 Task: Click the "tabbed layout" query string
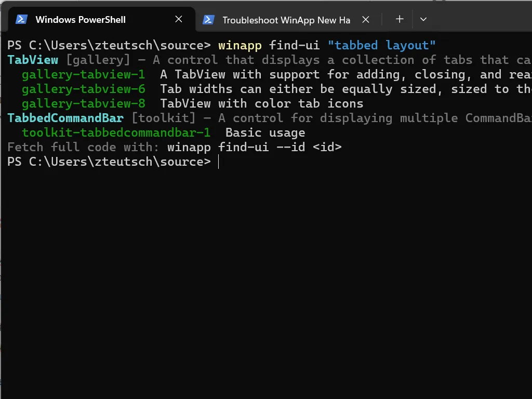pyautogui.click(x=381, y=46)
